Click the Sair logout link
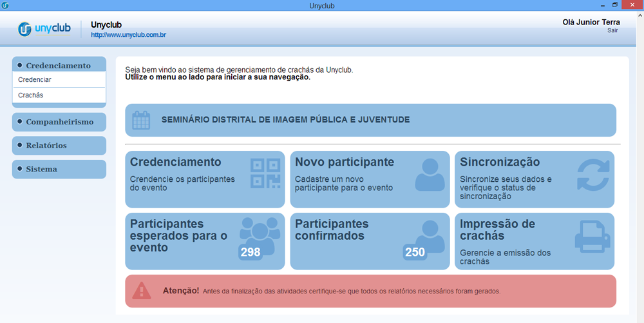Image resolution: width=644 pixels, height=323 pixels. [x=612, y=30]
